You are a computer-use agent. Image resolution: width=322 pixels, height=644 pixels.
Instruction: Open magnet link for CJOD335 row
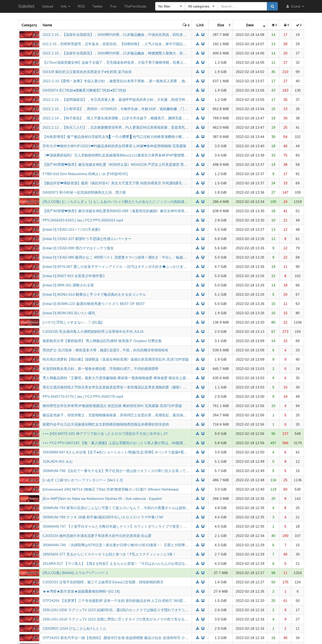coord(203,332)
